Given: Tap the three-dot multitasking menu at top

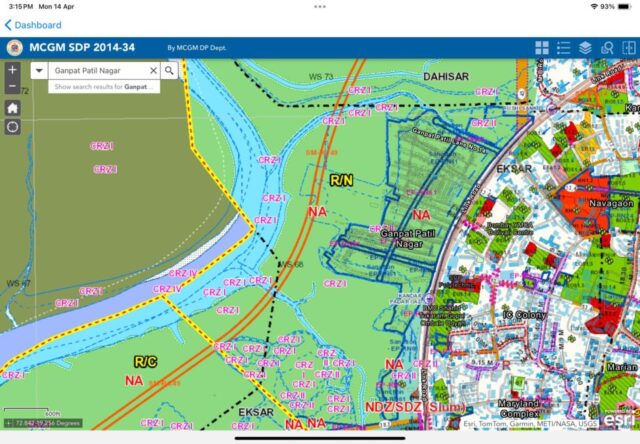Looking at the screenshot, I should click(x=320, y=6).
